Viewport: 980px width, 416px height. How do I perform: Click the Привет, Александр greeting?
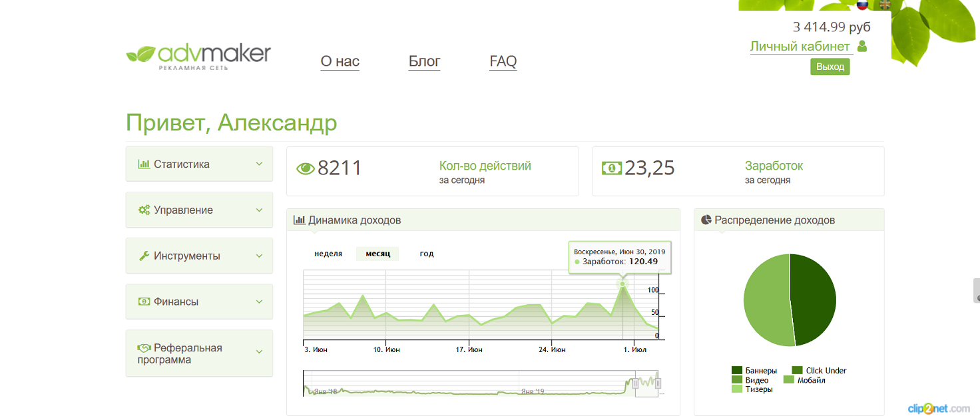[x=232, y=123]
